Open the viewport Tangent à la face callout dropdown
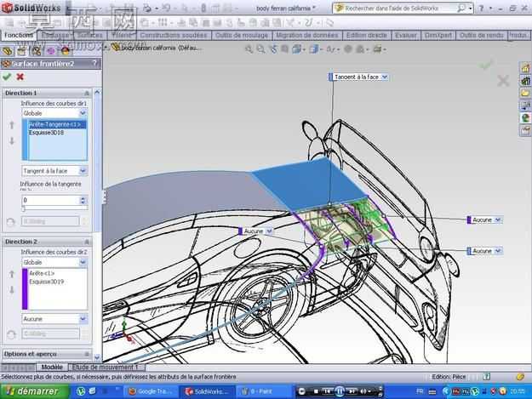532x399 pixels. coord(385,77)
